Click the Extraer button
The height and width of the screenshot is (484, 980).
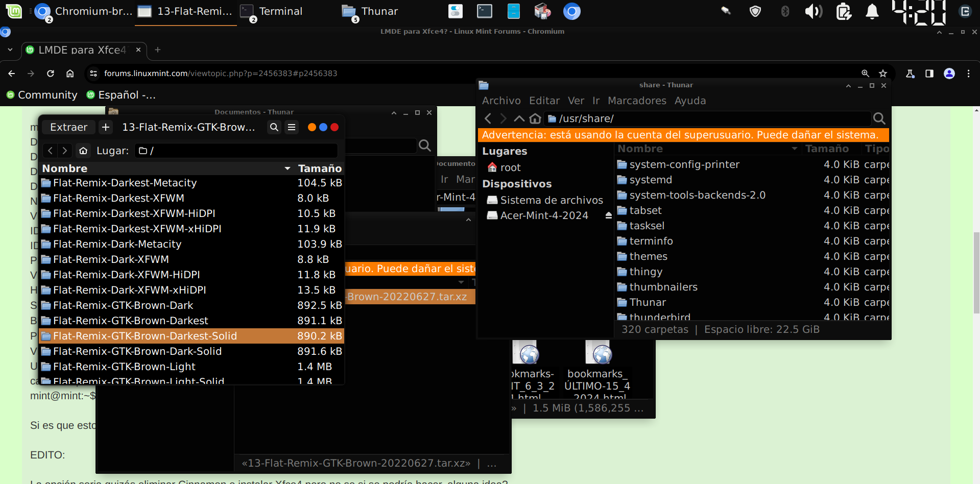[x=68, y=127]
